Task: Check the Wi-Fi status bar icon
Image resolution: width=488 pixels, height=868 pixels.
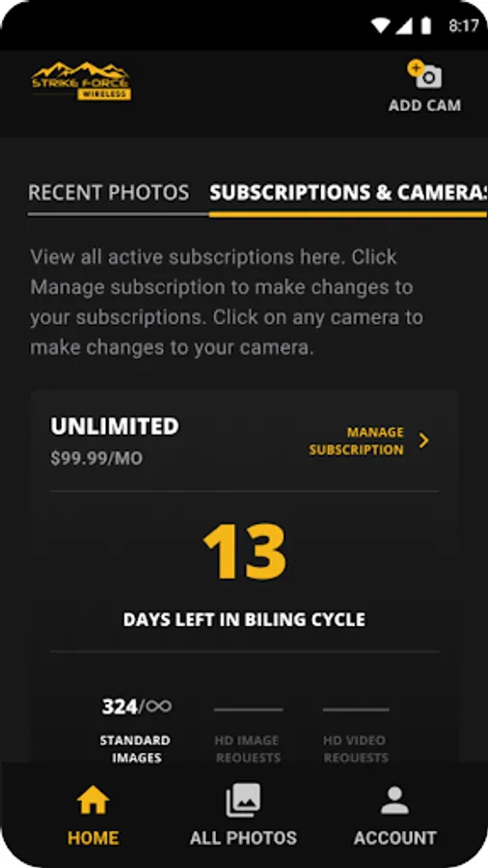Action: (x=381, y=25)
